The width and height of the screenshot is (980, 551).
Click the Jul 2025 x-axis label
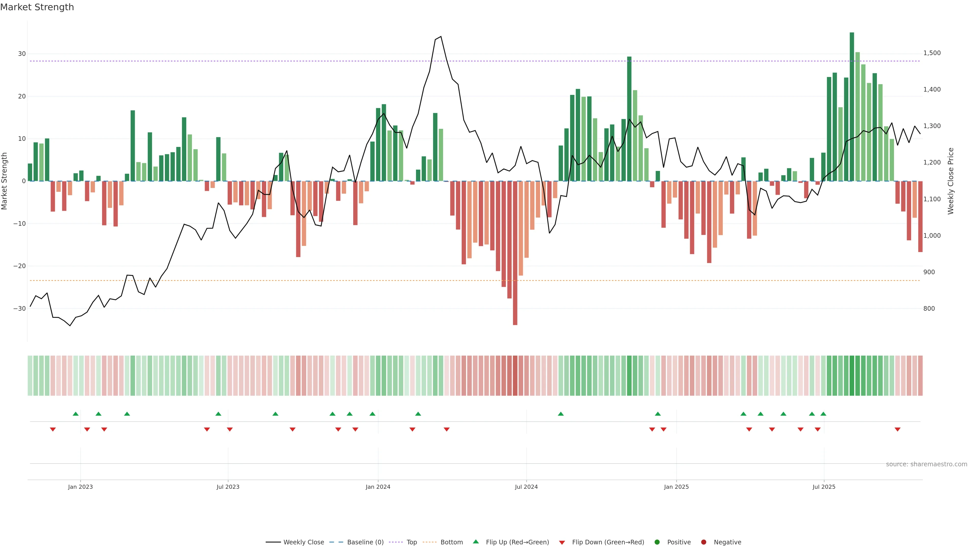824,487
